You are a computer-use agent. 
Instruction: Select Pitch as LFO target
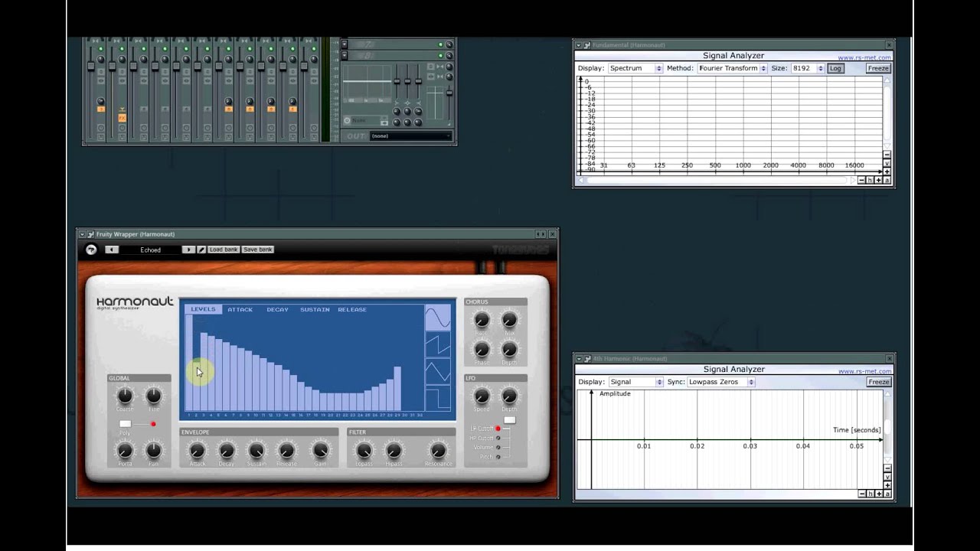498,457
